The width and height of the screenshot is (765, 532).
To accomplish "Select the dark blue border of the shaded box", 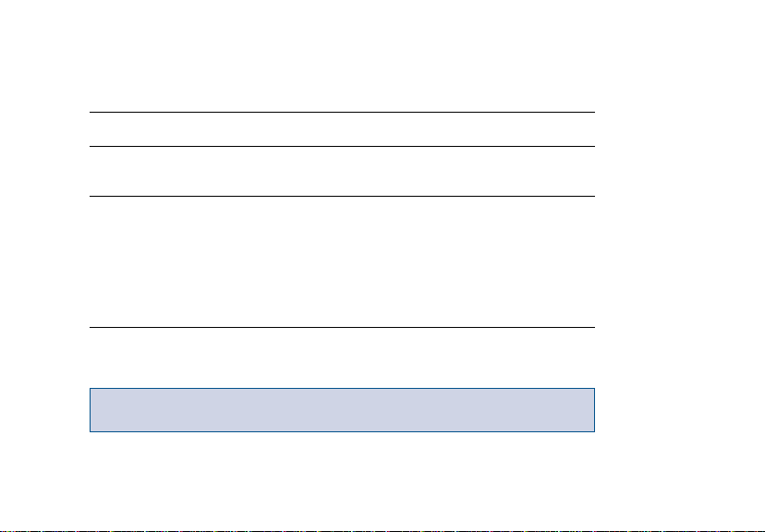I will tap(342, 389).
